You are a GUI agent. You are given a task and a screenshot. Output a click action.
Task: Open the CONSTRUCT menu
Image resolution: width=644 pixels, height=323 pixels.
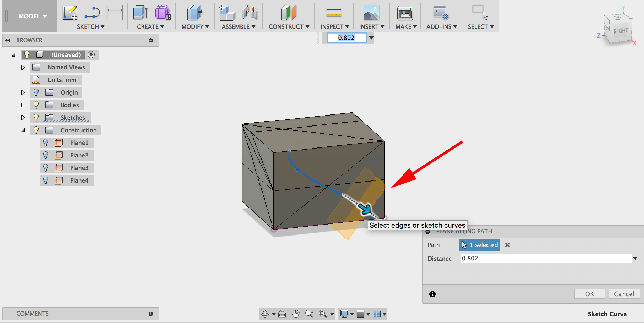[x=289, y=27]
